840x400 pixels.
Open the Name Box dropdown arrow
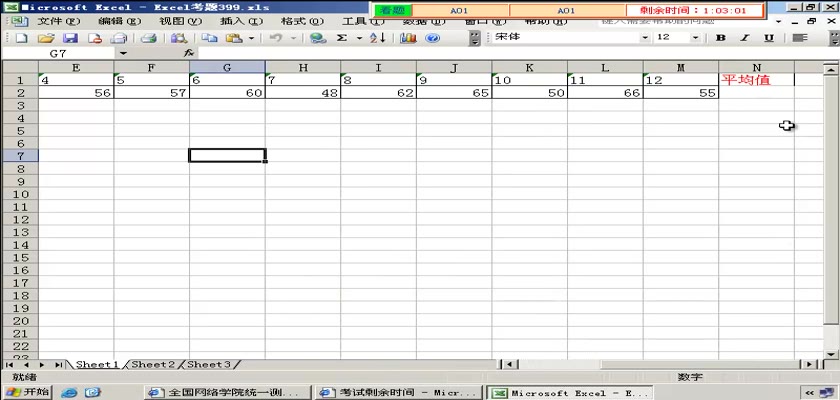point(124,54)
